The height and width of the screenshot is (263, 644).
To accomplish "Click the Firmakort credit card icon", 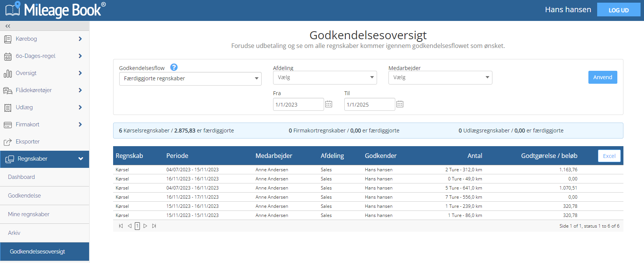I will 8,125.
